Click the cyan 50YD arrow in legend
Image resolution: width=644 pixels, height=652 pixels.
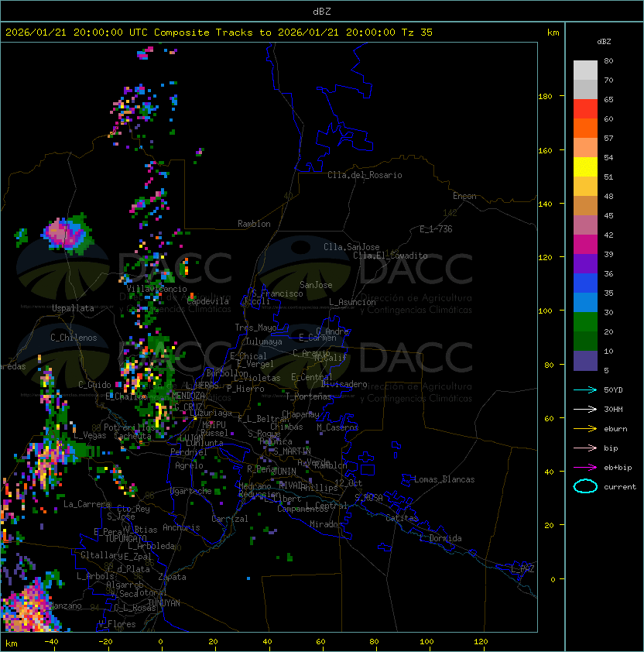(x=585, y=390)
